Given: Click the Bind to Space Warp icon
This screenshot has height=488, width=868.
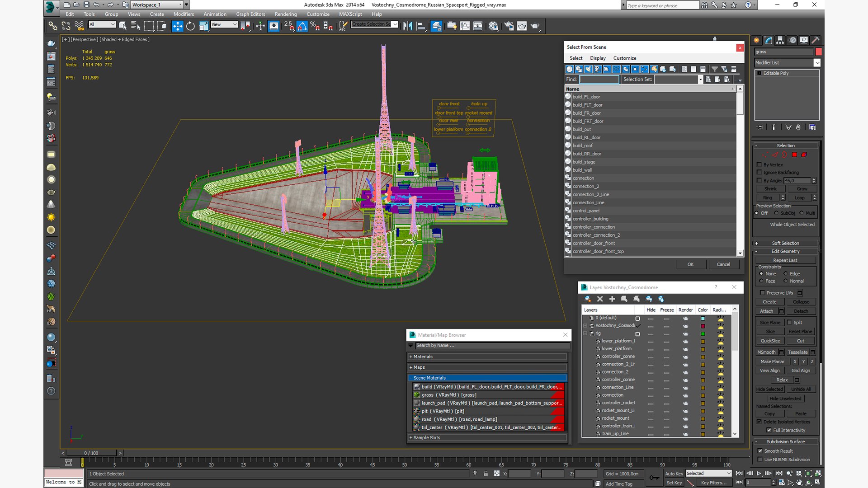Looking at the screenshot, I should [79, 26].
